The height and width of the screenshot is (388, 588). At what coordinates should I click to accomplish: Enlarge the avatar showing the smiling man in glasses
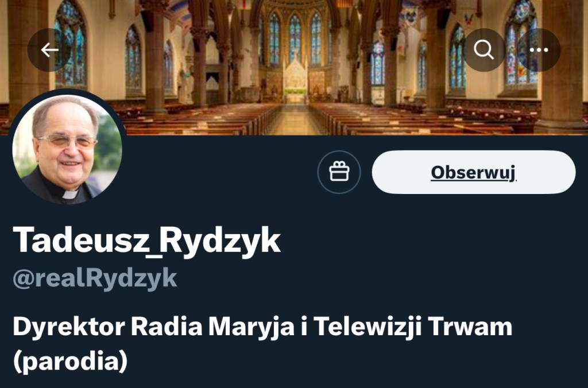pos(67,148)
